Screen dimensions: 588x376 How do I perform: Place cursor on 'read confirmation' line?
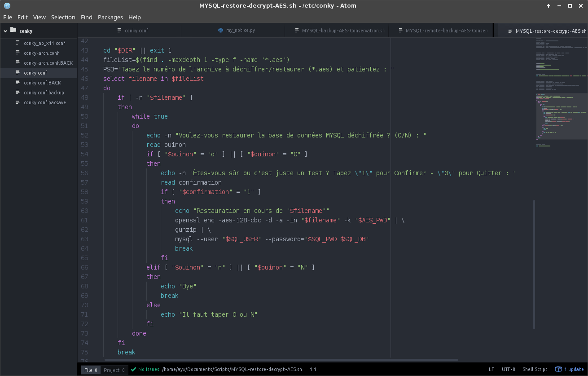(x=191, y=182)
